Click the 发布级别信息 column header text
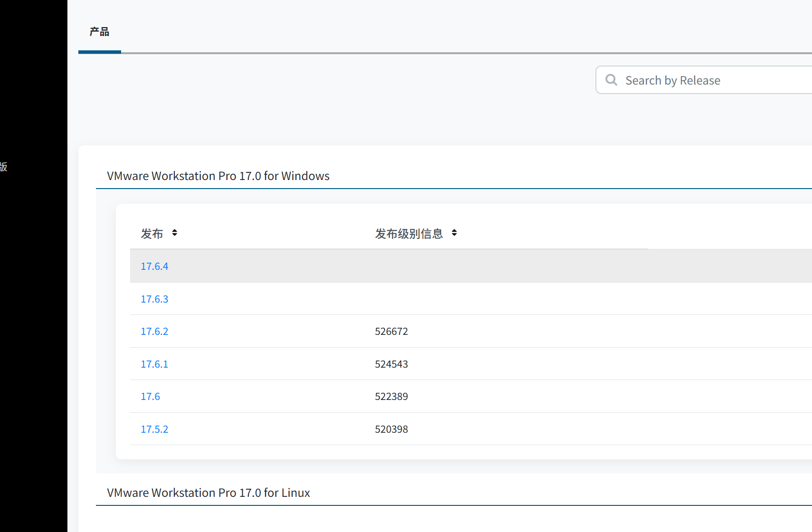This screenshot has width=812, height=532. [409, 234]
